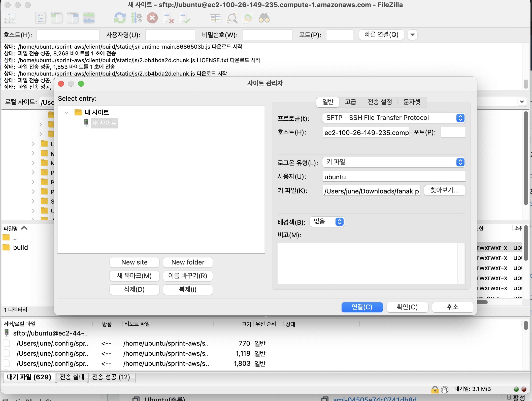Open file search binoculars icon
This screenshot has width=532, height=401.
pos(264,18)
